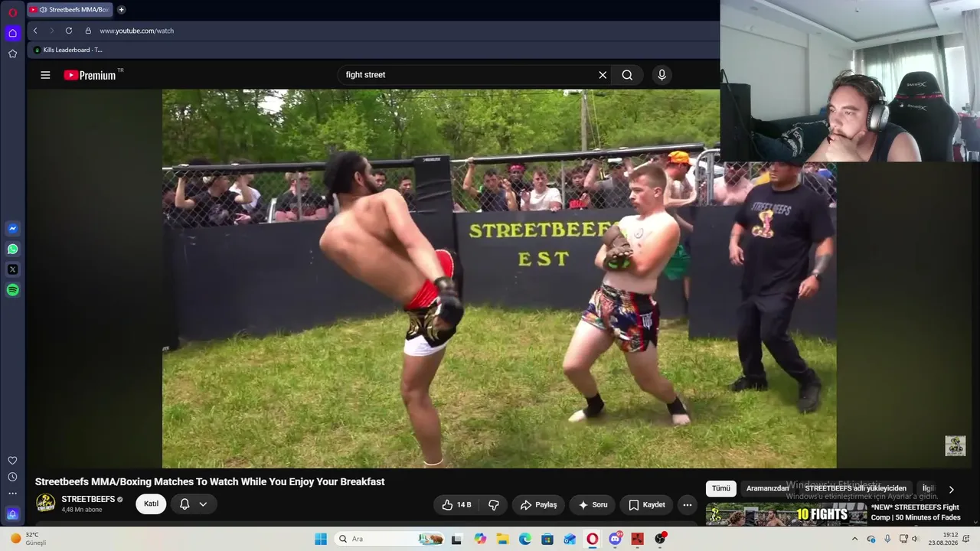The image size is (980, 551).
Task: Click the Paylaş (Share) button
Action: pyautogui.click(x=538, y=505)
